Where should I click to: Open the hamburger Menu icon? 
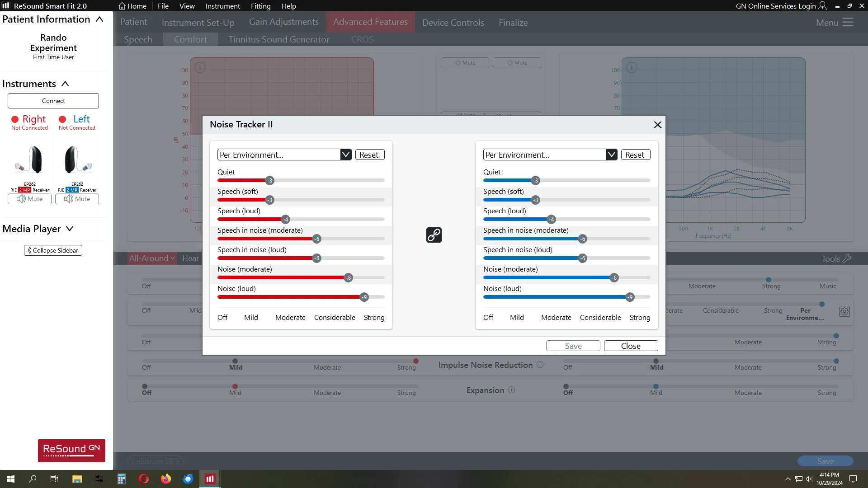pyautogui.click(x=848, y=22)
